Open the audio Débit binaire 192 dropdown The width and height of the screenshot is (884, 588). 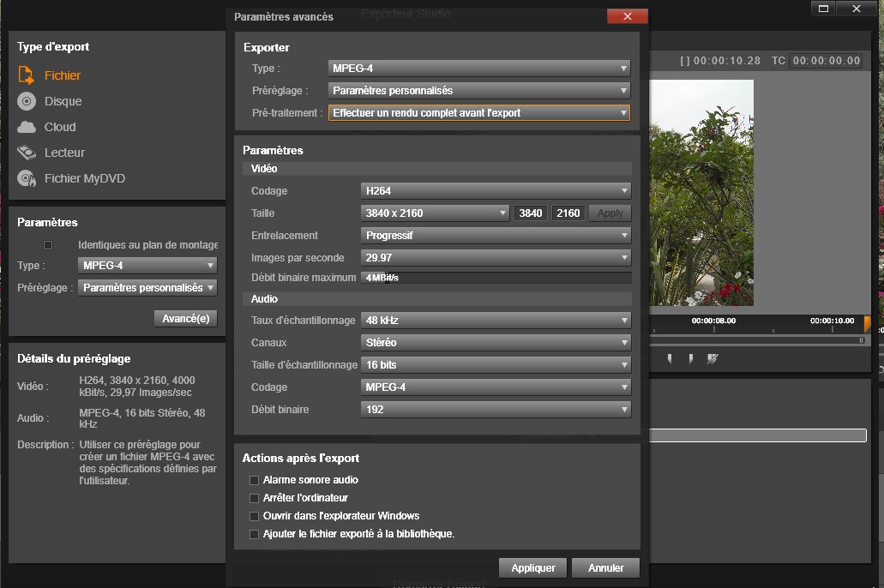[x=496, y=410]
